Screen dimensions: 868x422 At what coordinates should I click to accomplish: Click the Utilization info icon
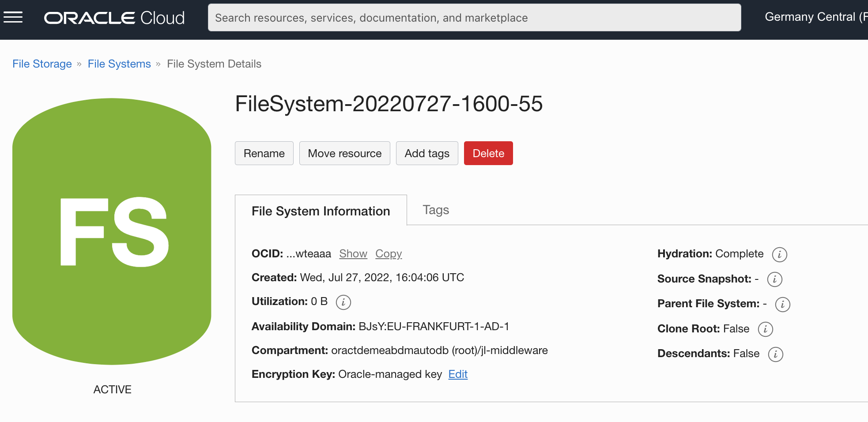[343, 302]
